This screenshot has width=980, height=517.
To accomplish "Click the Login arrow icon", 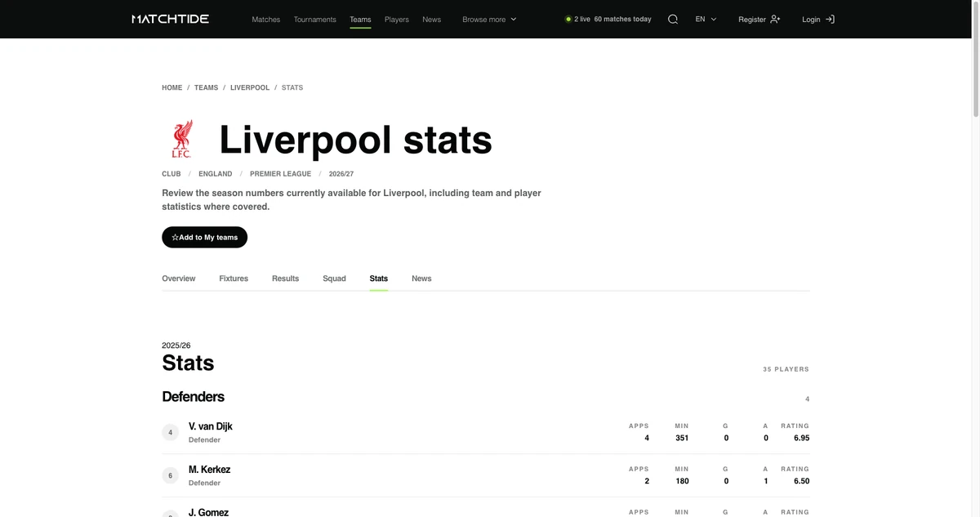I will pos(830,19).
